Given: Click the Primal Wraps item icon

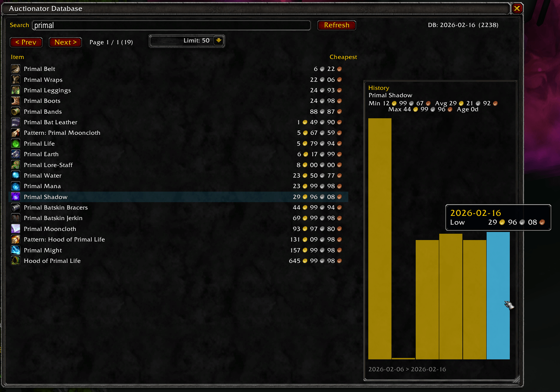Looking at the screenshot, I should pyautogui.click(x=15, y=80).
